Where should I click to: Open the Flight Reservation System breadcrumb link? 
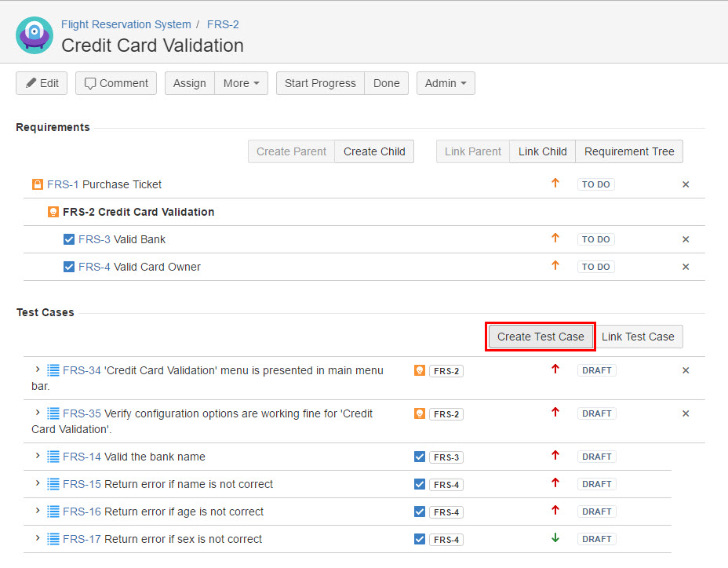pyautogui.click(x=126, y=24)
